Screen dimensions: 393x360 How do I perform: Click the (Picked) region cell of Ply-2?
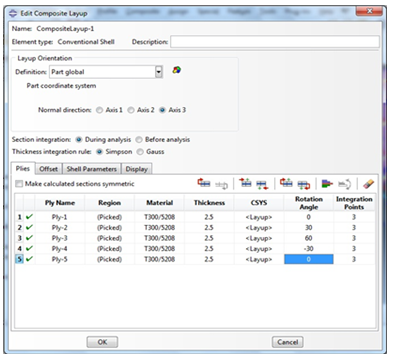coord(109,228)
